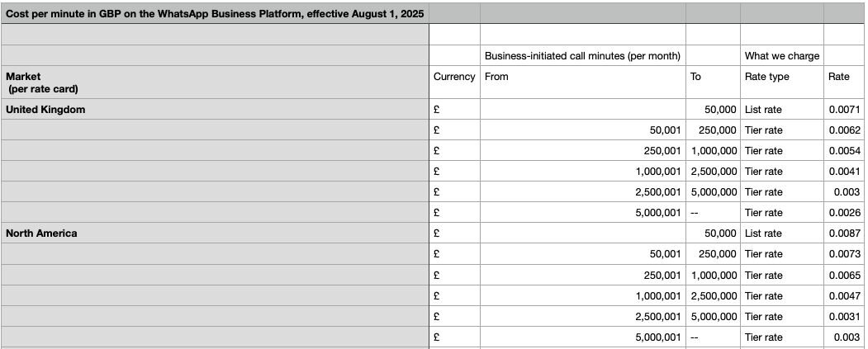This screenshot has height=349, width=868.
Task: Select the spreadsheet title cell about WhatsApp Business Platform
Action: [215, 13]
